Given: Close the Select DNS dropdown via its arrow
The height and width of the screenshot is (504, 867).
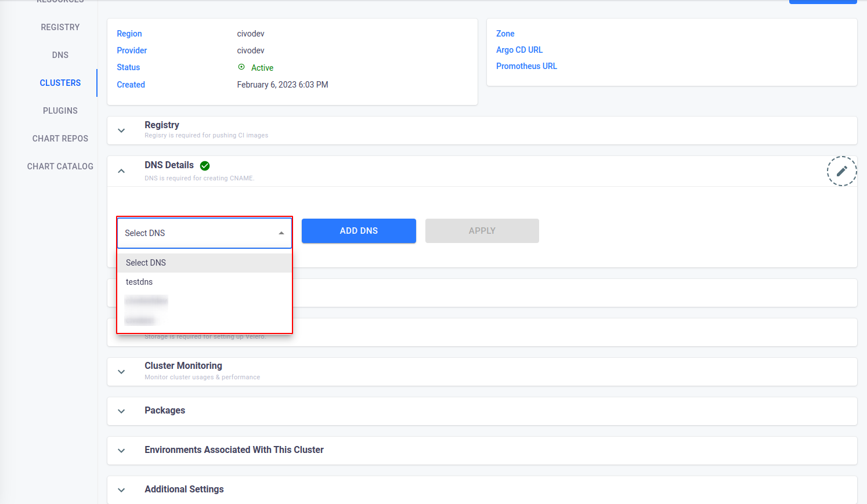Looking at the screenshot, I should pyautogui.click(x=281, y=233).
